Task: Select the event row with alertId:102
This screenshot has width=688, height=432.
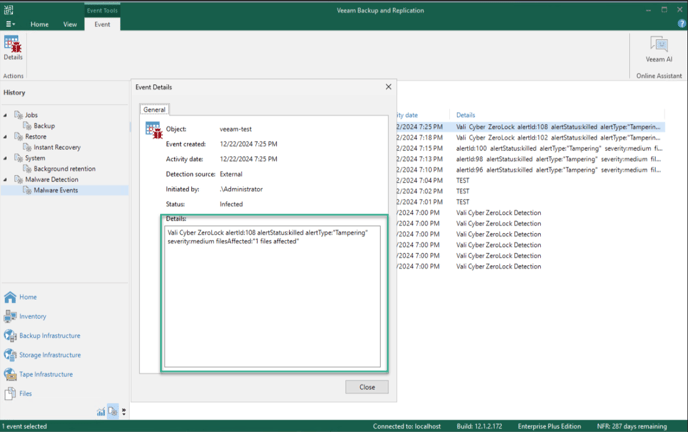Action: 531,138
